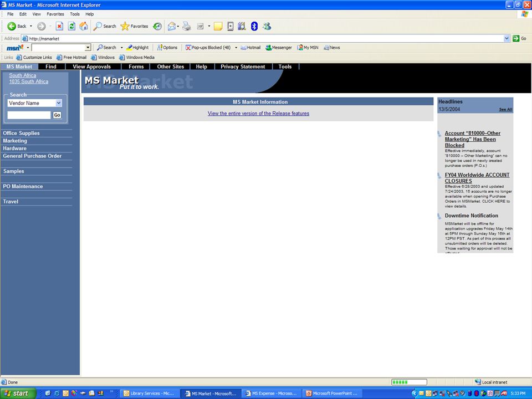Select the Find tab in MS Market
Viewport: 532px width, 399px height.
51,66
